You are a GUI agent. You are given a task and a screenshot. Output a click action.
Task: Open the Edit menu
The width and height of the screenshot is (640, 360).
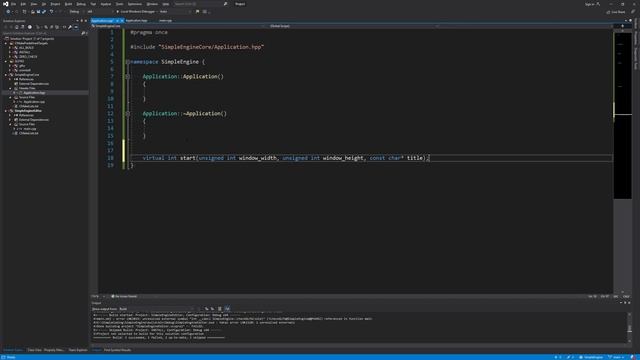pos(23,4)
